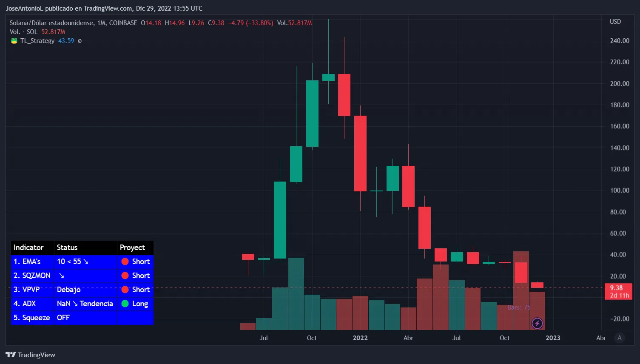Click the TradingView logo

click(30, 355)
